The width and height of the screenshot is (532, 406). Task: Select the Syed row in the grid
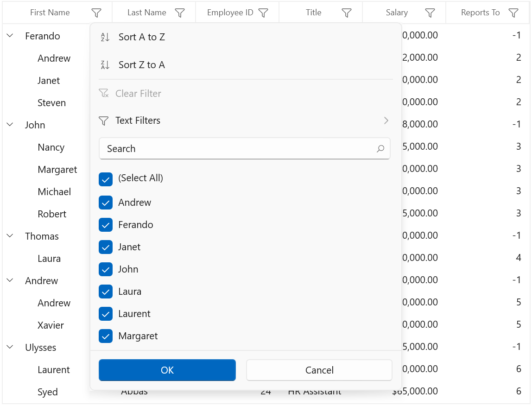(x=47, y=392)
